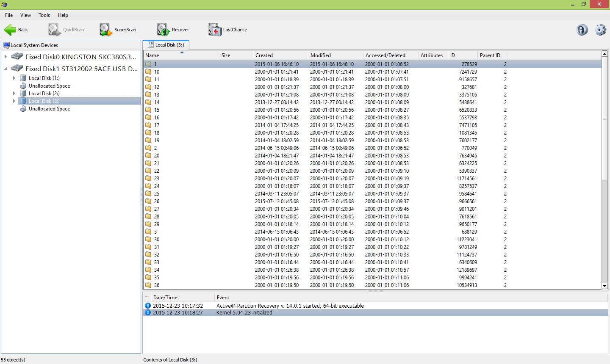
Task: Expand the Local Disk (1:) tree node
Action: [14, 78]
